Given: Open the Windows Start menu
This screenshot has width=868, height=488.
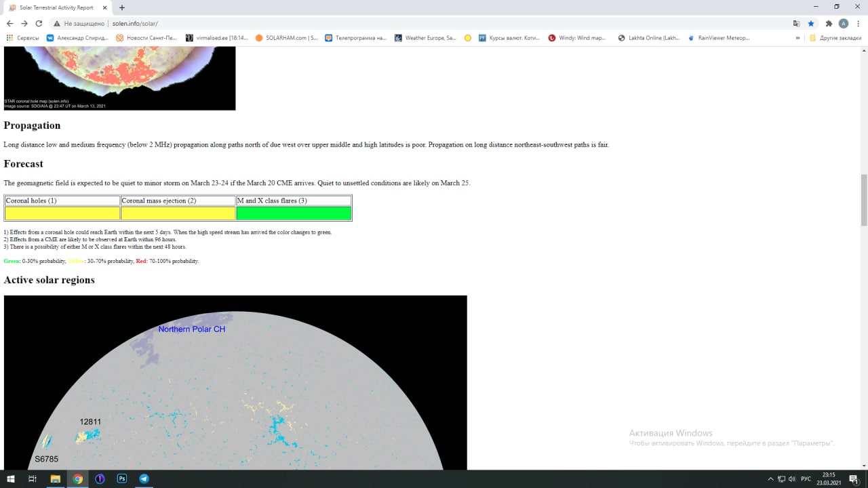Looking at the screenshot, I should [10, 479].
